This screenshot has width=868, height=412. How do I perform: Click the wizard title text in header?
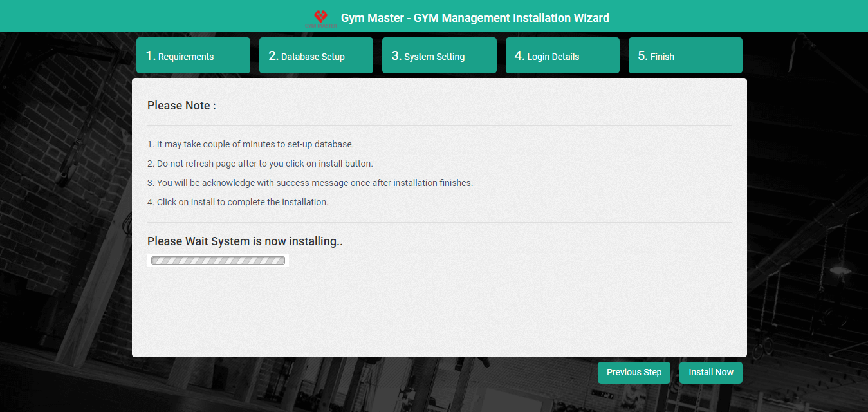pos(475,18)
